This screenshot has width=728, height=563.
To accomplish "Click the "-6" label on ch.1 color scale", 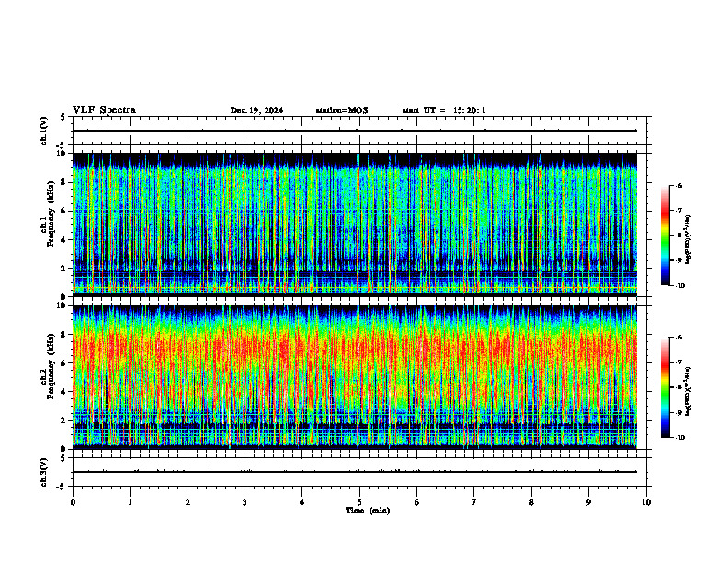I will (x=678, y=186).
